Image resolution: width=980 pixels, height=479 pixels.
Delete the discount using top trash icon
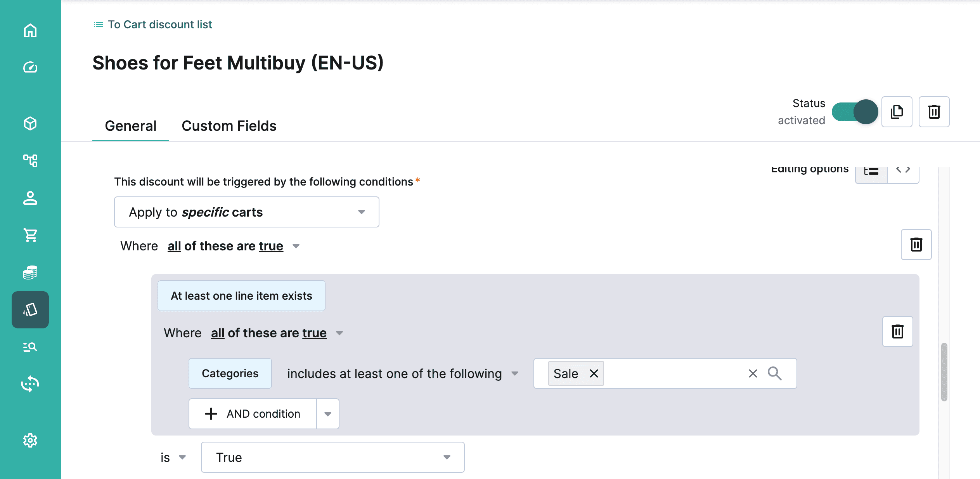[x=934, y=112]
